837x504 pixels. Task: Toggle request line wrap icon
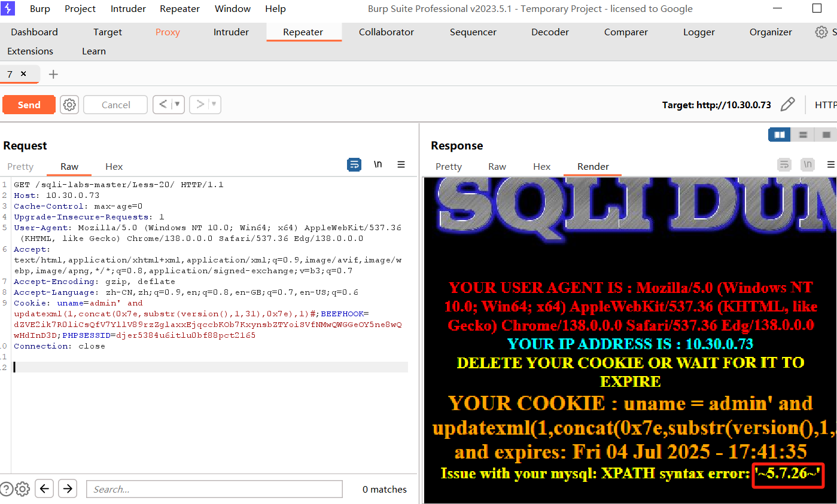coord(354,164)
